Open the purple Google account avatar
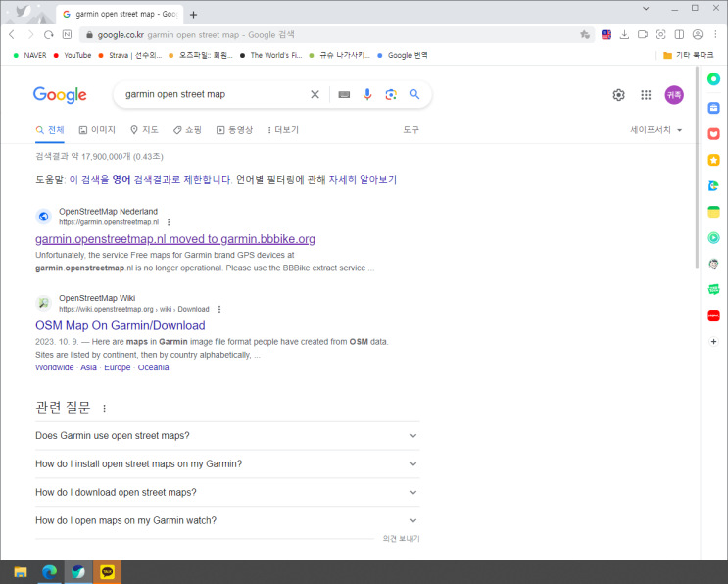The image size is (728, 584). (x=674, y=95)
